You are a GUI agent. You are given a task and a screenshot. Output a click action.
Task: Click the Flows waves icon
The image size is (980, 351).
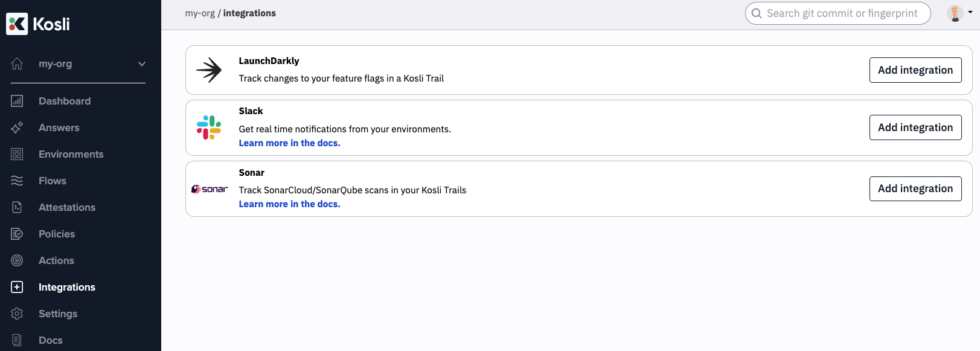(17, 181)
